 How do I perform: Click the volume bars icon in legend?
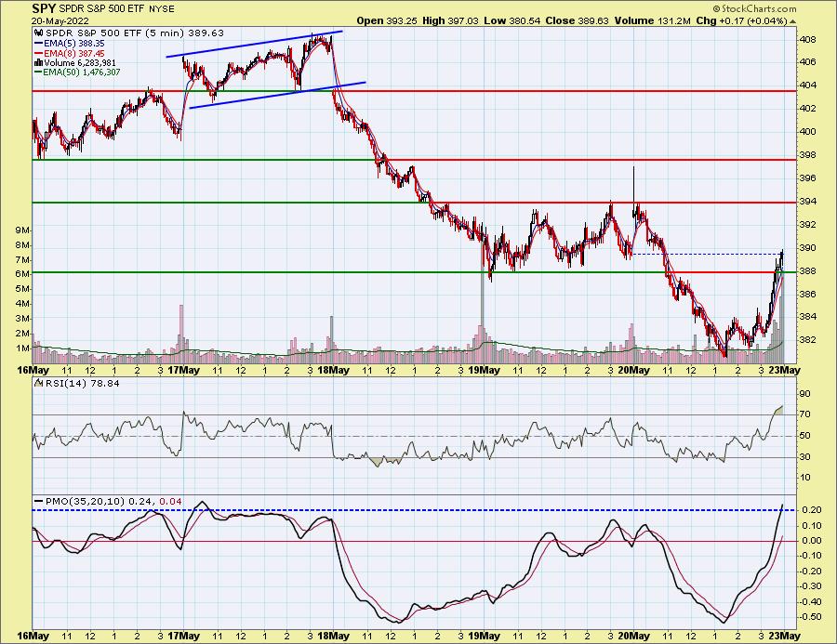tap(38, 63)
